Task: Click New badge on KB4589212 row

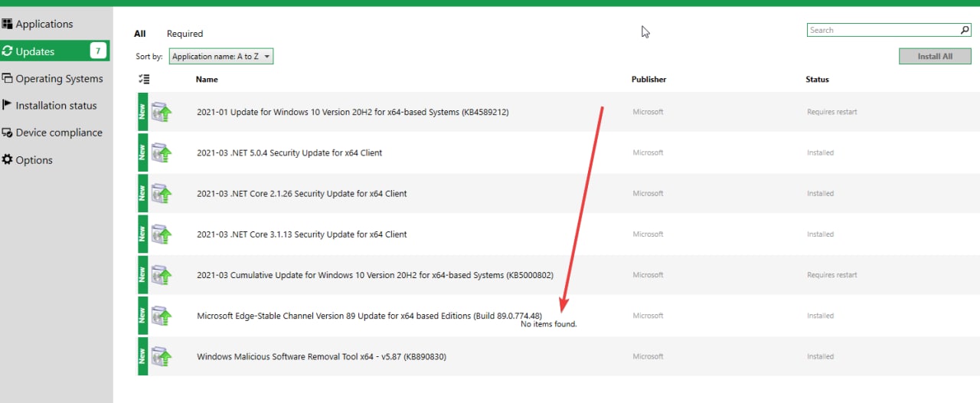Action: (x=142, y=112)
